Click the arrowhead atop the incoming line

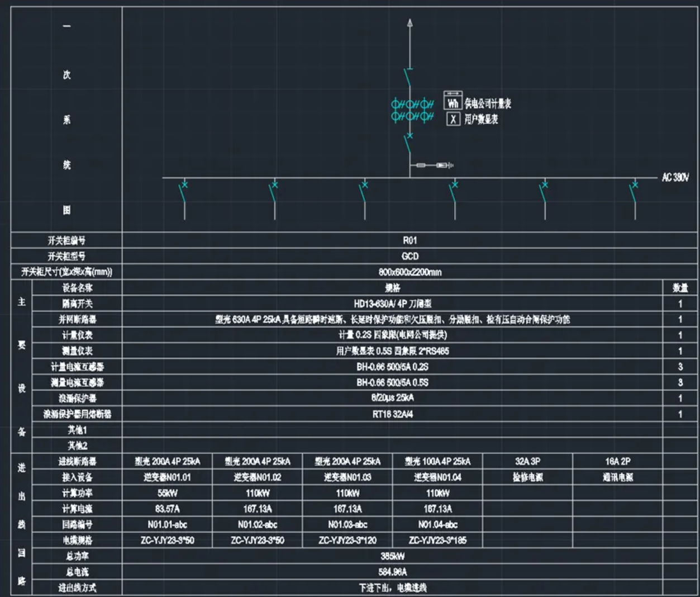pos(410,23)
